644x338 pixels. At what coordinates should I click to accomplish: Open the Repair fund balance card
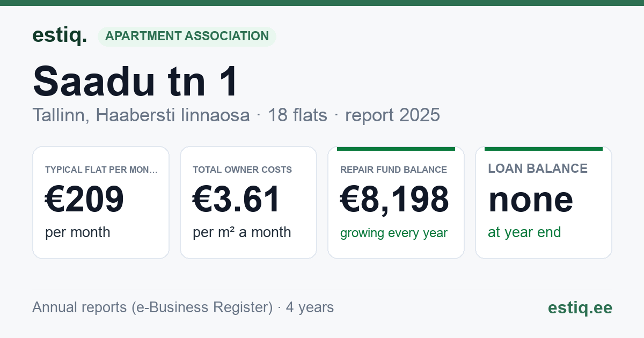(x=396, y=202)
